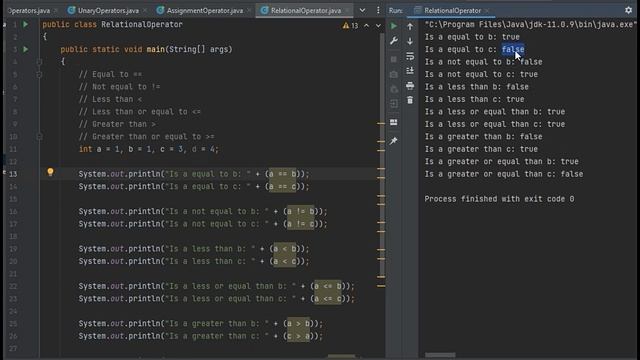
Task: Click the 'int a = 1, b = 1' declaration line
Action: (149, 149)
